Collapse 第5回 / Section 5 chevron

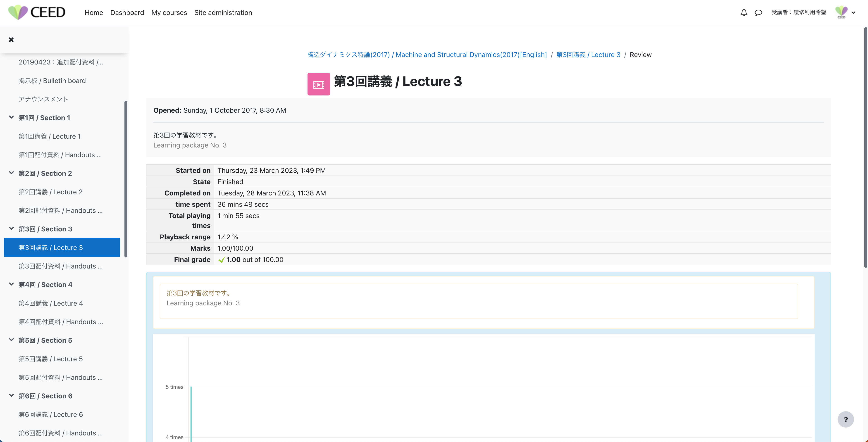[x=12, y=340]
